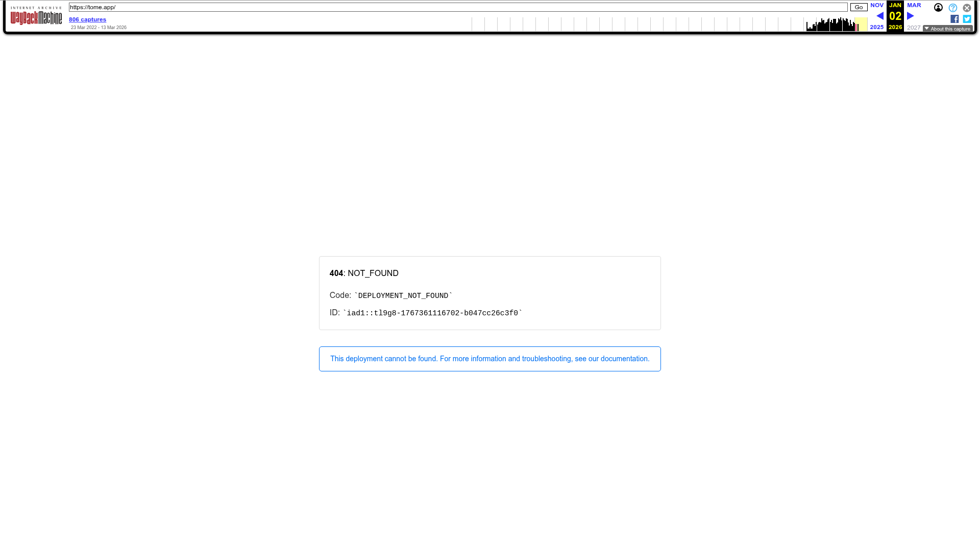Viewport: 980px width, 551px height.
Task: Open the 806 captures link
Action: pos(87,19)
